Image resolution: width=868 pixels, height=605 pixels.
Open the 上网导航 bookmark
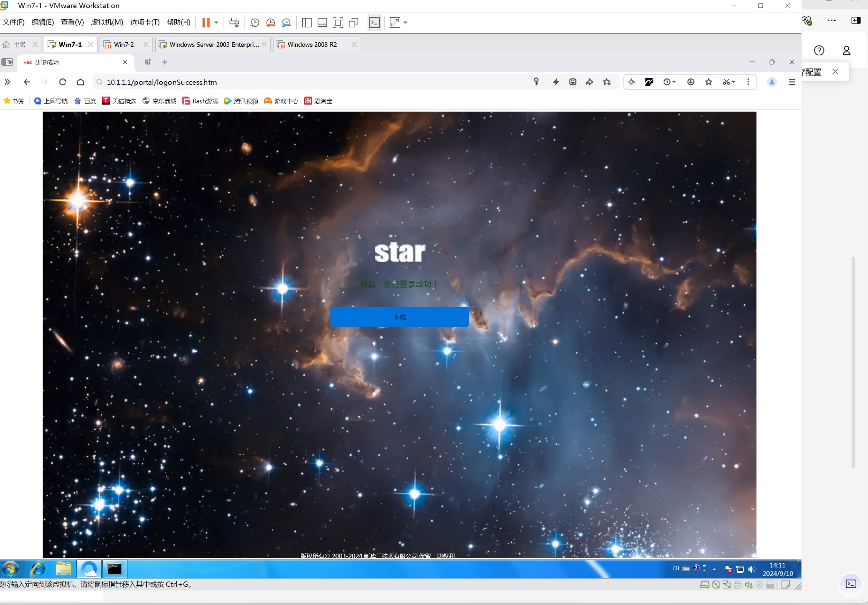(51, 101)
